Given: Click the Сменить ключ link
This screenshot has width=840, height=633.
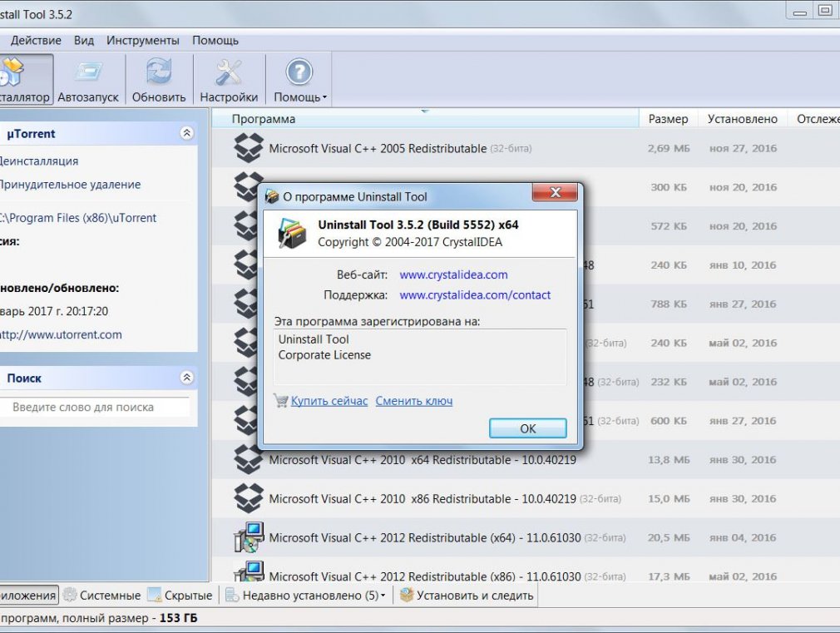Looking at the screenshot, I should click(x=414, y=401).
